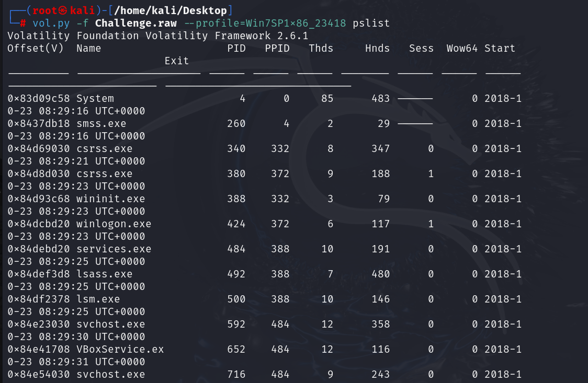Viewport: 588px width, 383px height.
Task: Click offset '0×84e23030' of svchost.exe
Action: (39, 324)
